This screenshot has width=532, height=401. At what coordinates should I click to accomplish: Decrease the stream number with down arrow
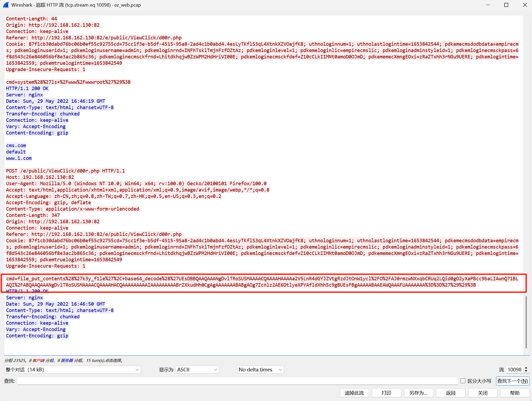point(526,371)
